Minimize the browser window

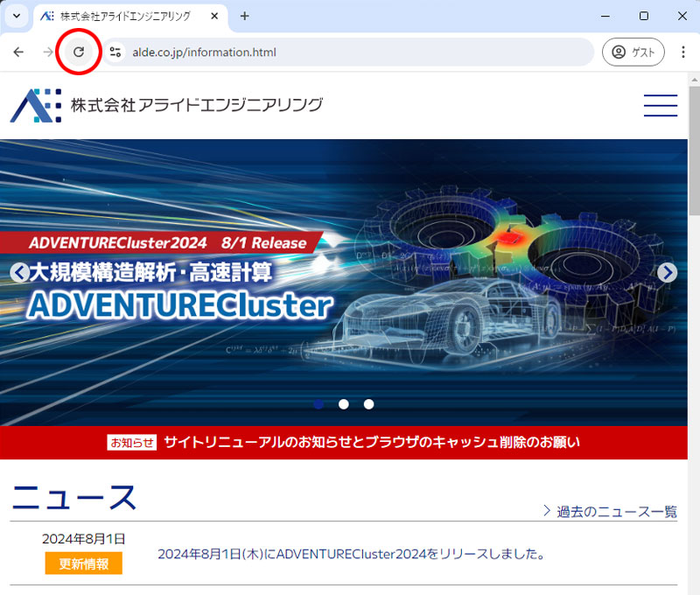(605, 16)
